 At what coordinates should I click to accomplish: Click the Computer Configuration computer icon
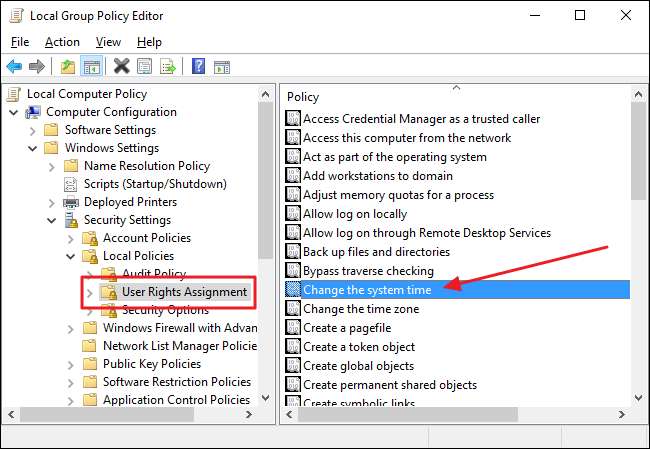33,112
